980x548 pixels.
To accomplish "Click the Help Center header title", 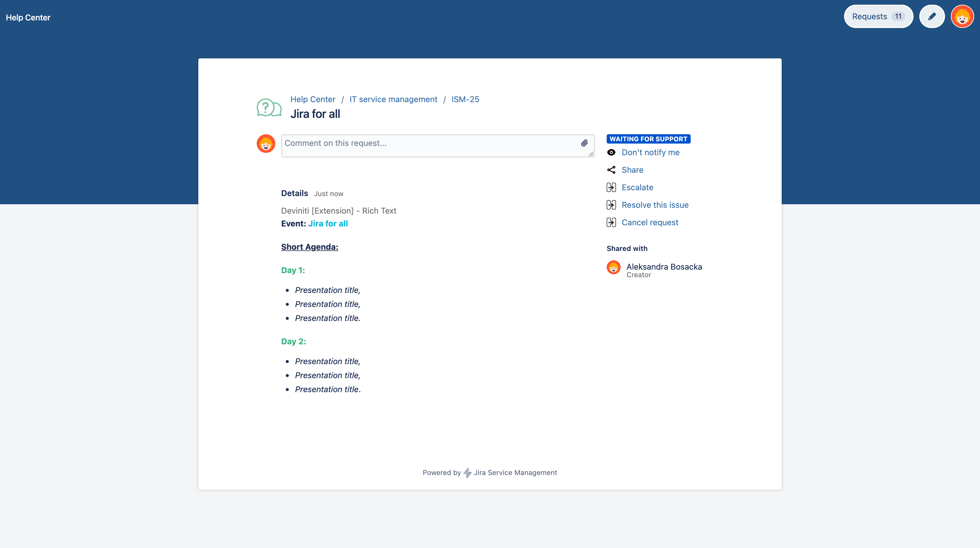I will pos(28,18).
